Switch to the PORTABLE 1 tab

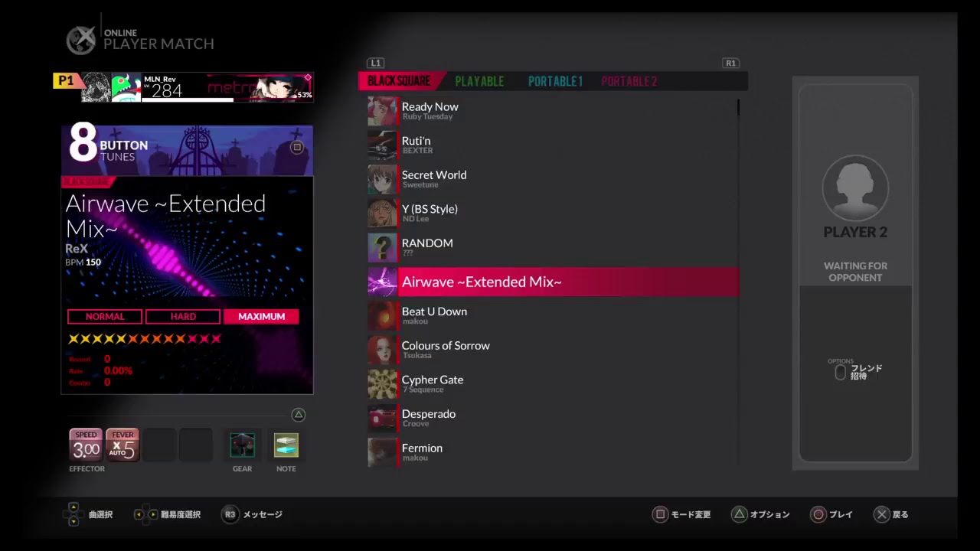555,81
